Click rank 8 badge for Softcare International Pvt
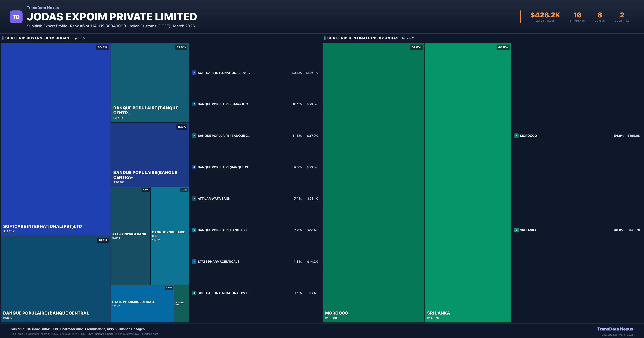 click(194, 293)
